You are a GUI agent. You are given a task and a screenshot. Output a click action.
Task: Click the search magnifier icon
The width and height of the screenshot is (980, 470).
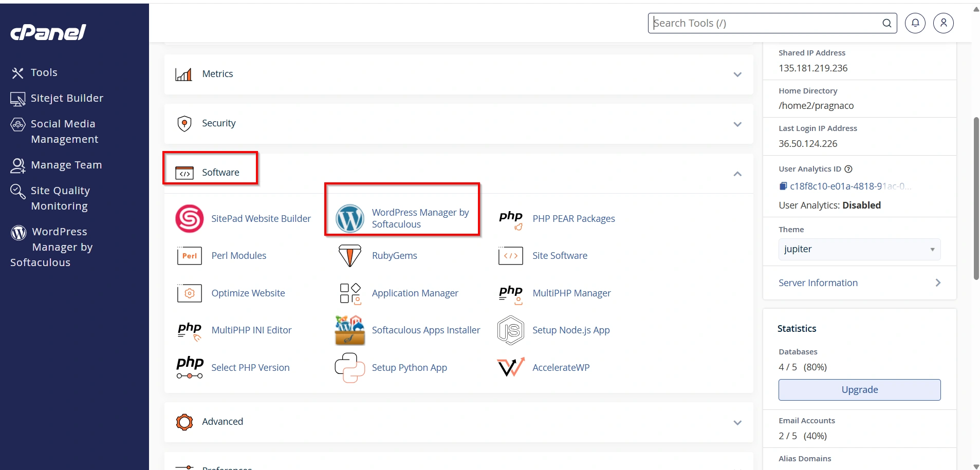tap(887, 23)
